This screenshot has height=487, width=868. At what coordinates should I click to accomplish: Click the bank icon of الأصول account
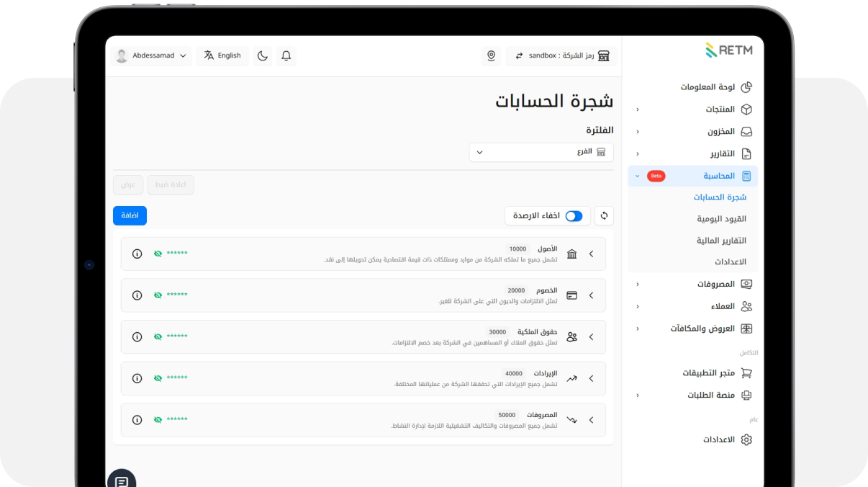pyautogui.click(x=572, y=254)
